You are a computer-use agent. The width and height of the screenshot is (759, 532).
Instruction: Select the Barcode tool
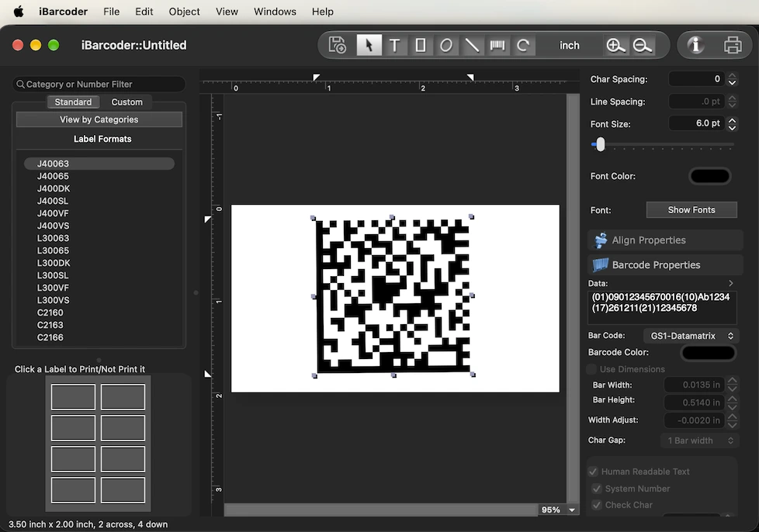[497, 46]
